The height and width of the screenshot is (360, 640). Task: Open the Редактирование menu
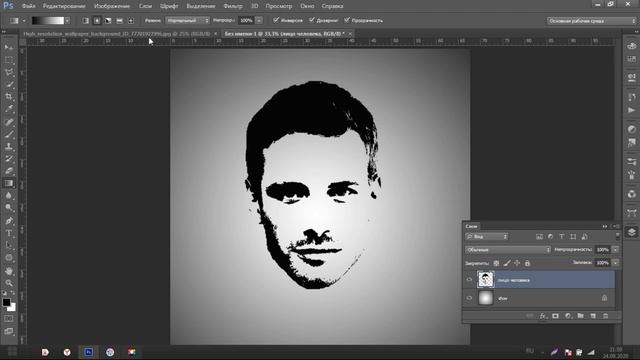(64, 6)
